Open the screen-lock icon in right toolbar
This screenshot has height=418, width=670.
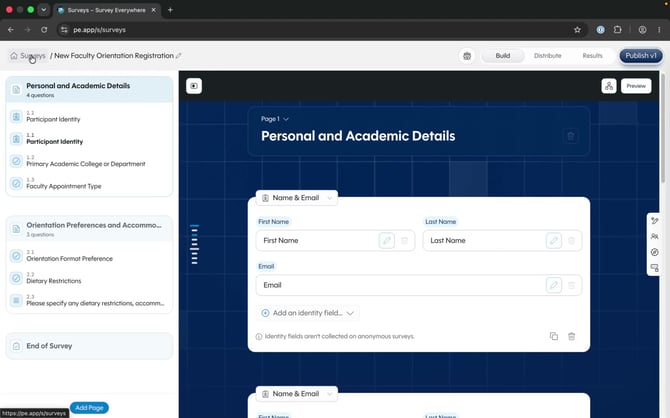pos(654,268)
